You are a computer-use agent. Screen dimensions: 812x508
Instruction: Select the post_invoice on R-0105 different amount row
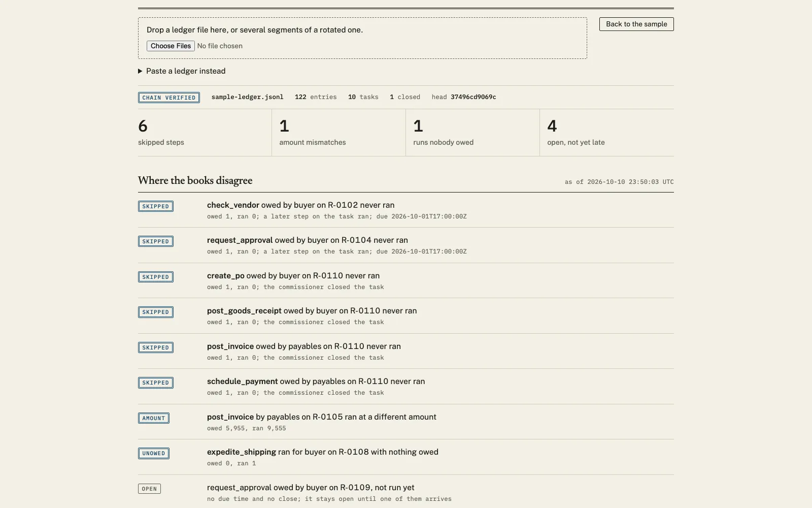pyautogui.click(x=406, y=422)
